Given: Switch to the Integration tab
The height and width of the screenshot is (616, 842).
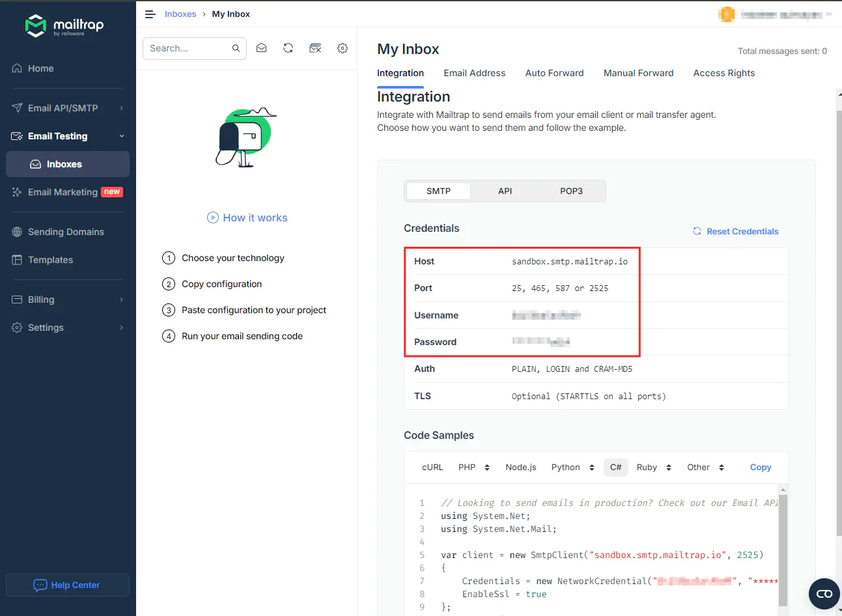Looking at the screenshot, I should coord(400,73).
